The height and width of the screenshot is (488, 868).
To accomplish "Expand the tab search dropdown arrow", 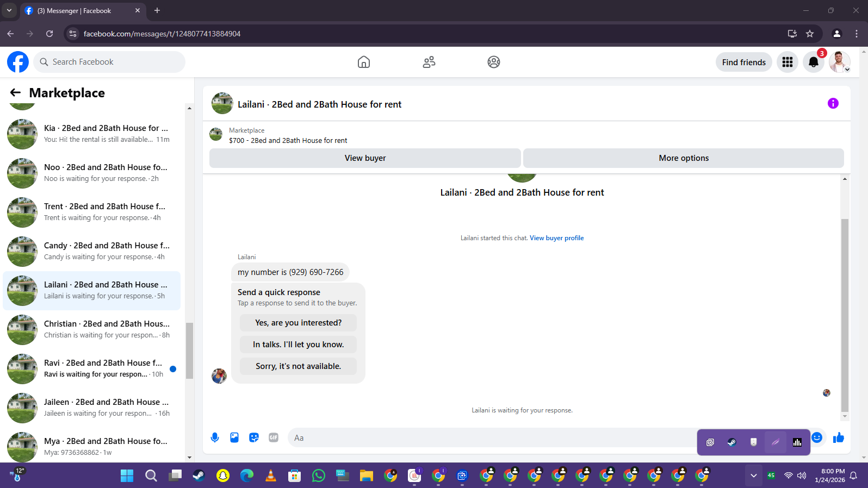I will tap(9, 10).
